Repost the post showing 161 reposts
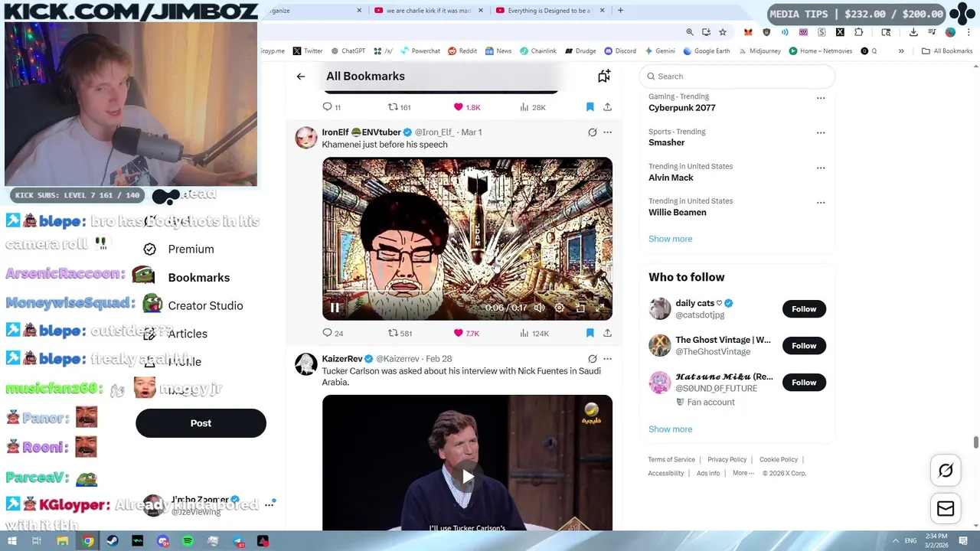This screenshot has width=980, height=551. pyautogui.click(x=399, y=107)
